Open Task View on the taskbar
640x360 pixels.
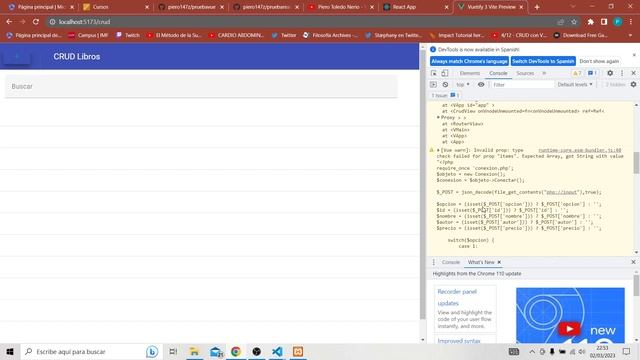pos(173,351)
